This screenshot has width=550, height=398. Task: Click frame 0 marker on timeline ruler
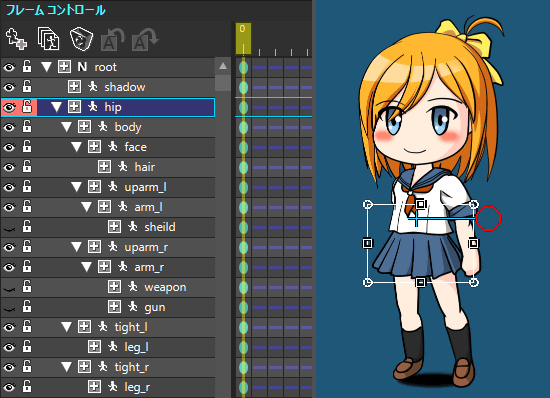[x=243, y=39]
